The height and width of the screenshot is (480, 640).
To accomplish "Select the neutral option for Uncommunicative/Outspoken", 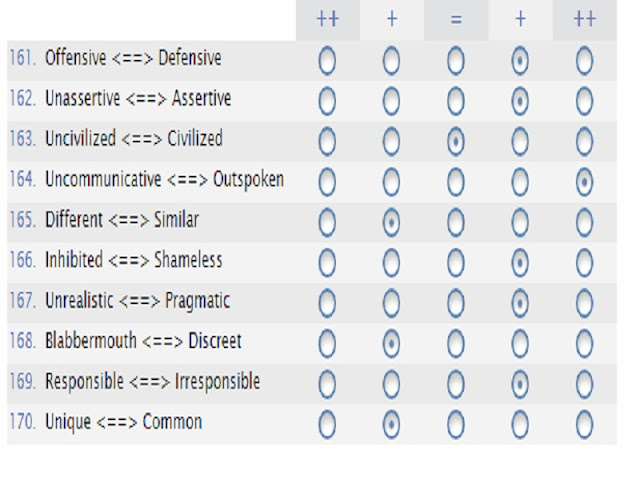I will 456,182.
